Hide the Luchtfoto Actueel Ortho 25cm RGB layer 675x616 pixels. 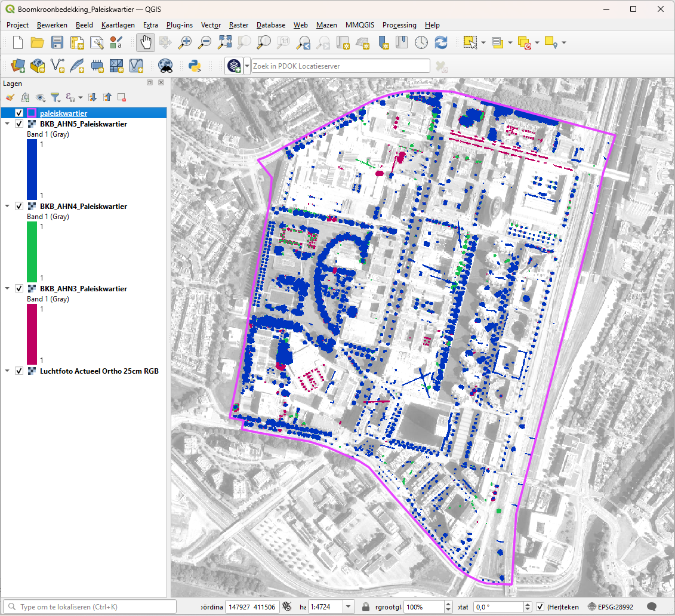(x=19, y=371)
